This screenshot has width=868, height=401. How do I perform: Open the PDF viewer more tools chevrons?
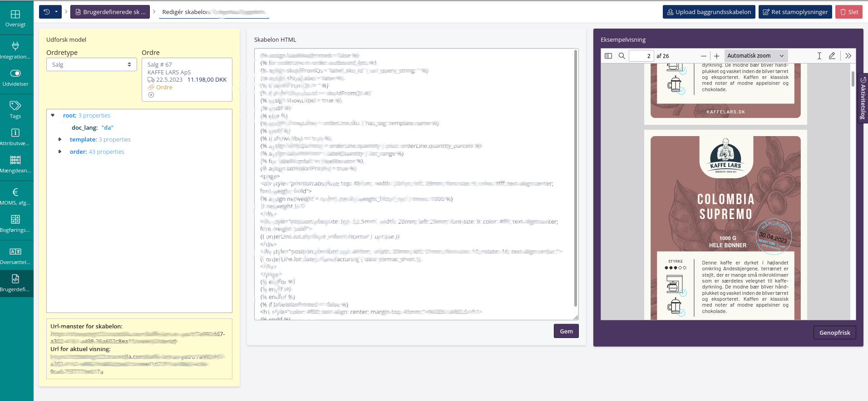(848, 56)
